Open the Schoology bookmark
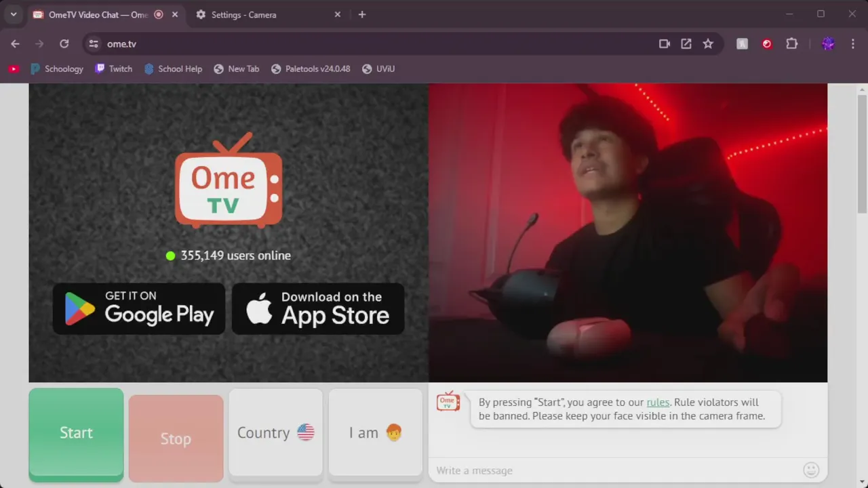Image resolution: width=868 pixels, height=488 pixels. point(57,68)
